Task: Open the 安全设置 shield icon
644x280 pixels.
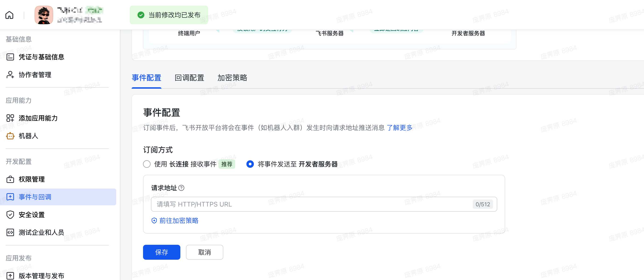Action: [x=10, y=215]
